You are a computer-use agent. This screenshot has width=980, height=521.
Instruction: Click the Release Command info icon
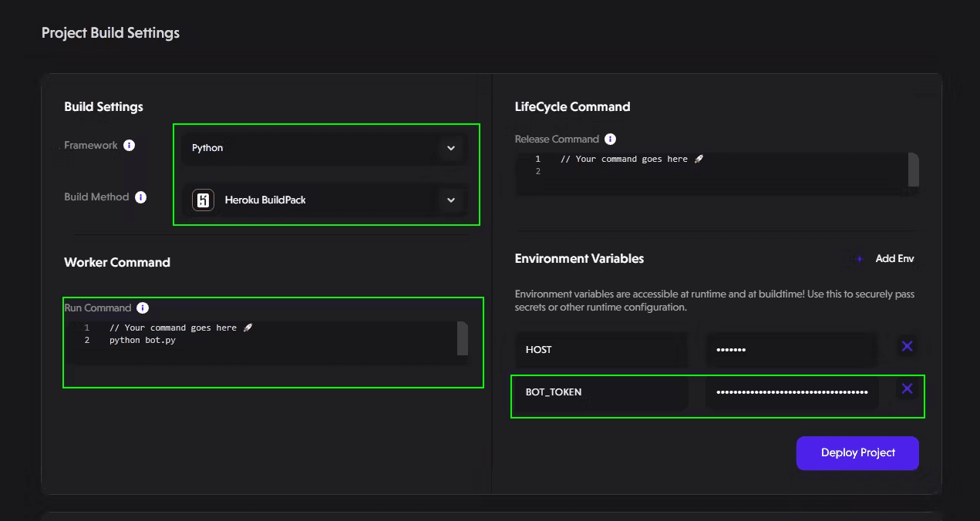click(x=611, y=139)
